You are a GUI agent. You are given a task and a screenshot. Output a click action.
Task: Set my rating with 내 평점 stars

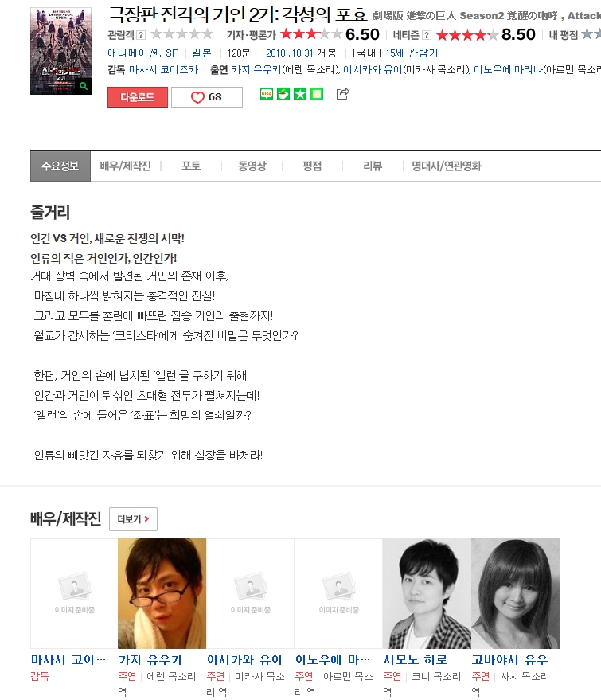591,34
